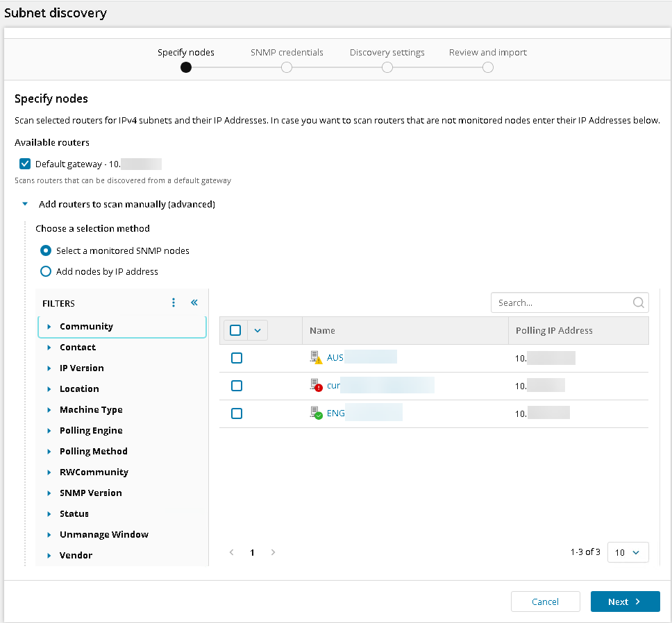The image size is (672, 623).
Task: Go to next page arrow in pagination
Action: point(273,552)
